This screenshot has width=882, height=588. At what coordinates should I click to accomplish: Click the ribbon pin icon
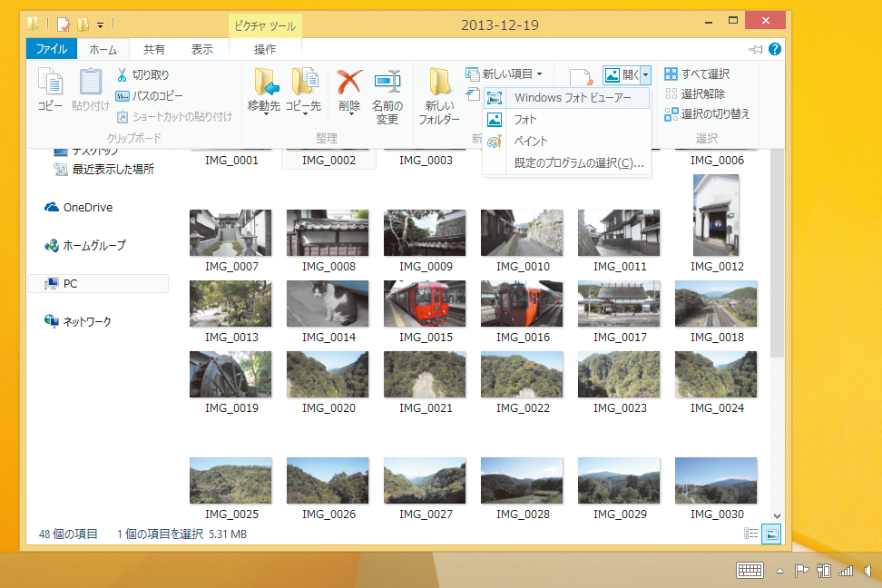click(756, 50)
